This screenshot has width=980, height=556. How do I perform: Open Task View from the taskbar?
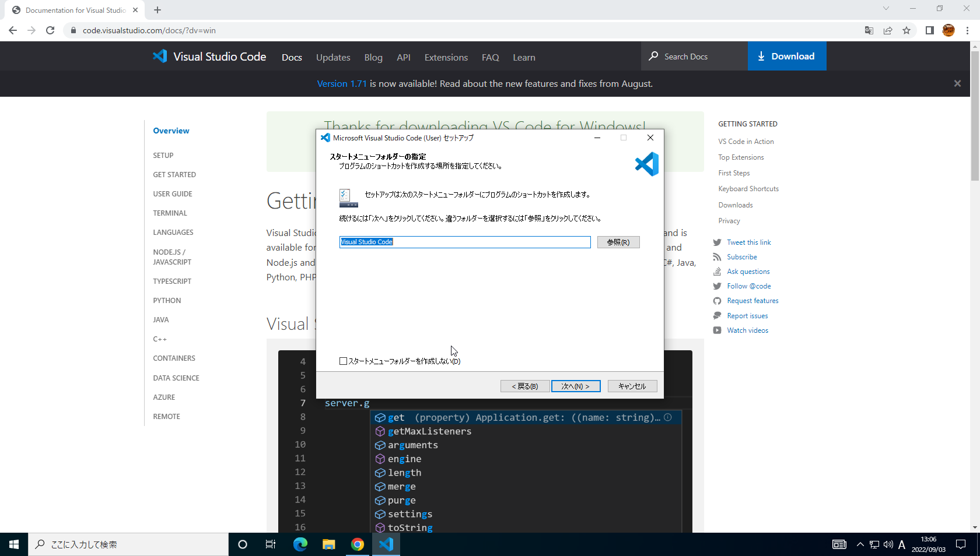271,544
